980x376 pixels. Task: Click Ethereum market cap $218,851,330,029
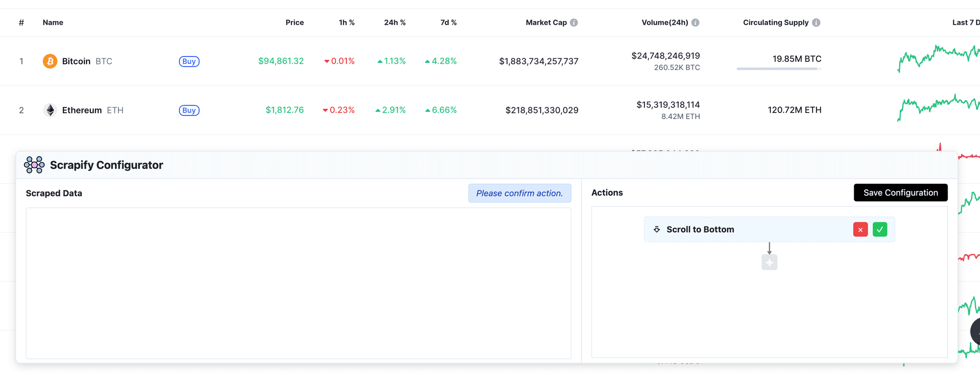coord(542,110)
